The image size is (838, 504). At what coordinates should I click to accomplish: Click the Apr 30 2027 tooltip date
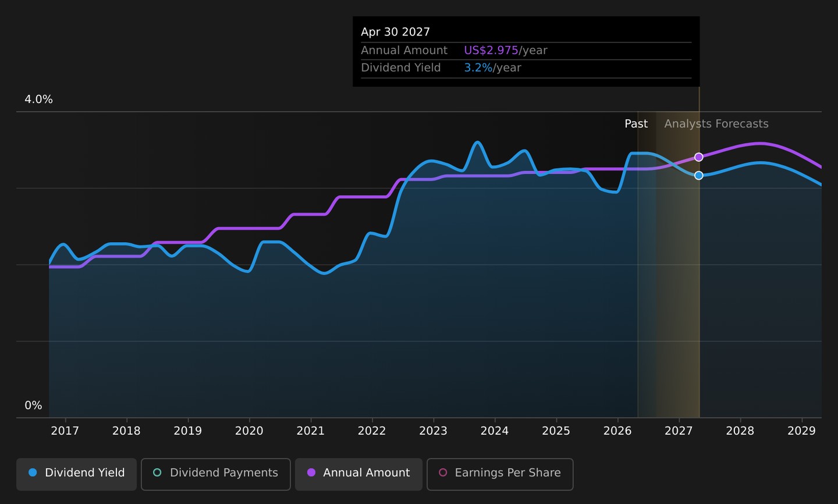(x=395, y=32)
